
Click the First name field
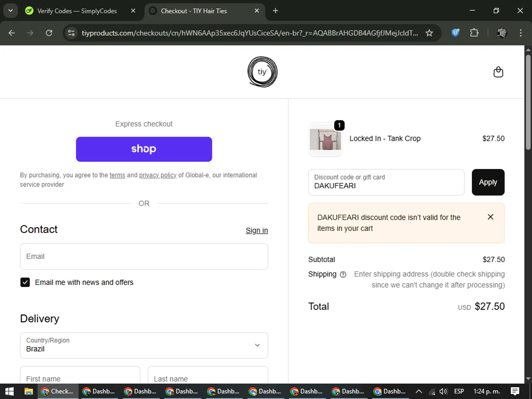80,375
